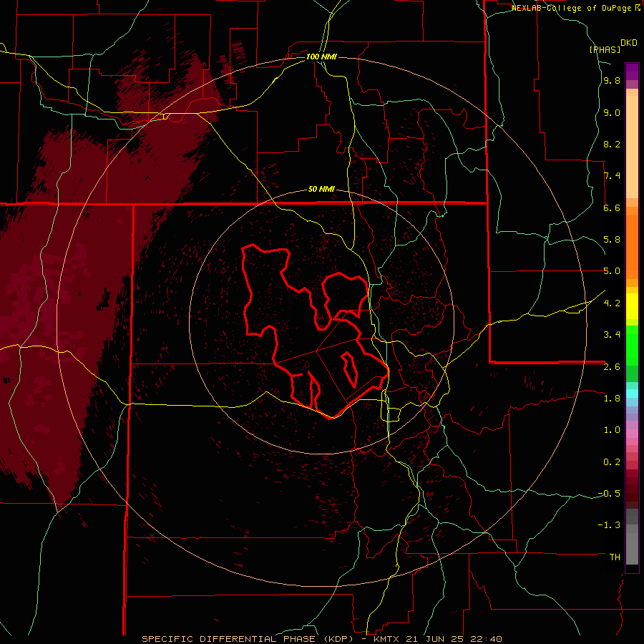This screenshot has height=644, width=644.
Task: Click the 5.0 legend value
Action: (x=612, y=271)
